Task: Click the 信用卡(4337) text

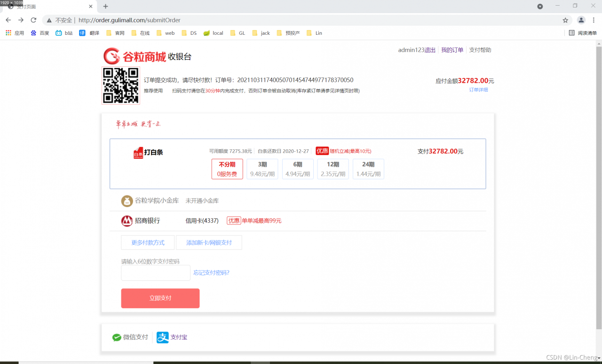Action: [202, 221]
